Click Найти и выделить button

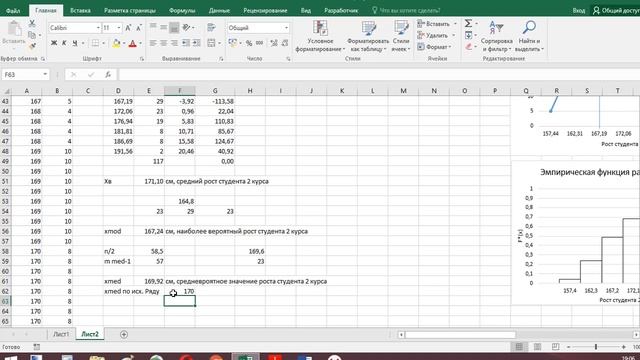(x=529, y=36)
